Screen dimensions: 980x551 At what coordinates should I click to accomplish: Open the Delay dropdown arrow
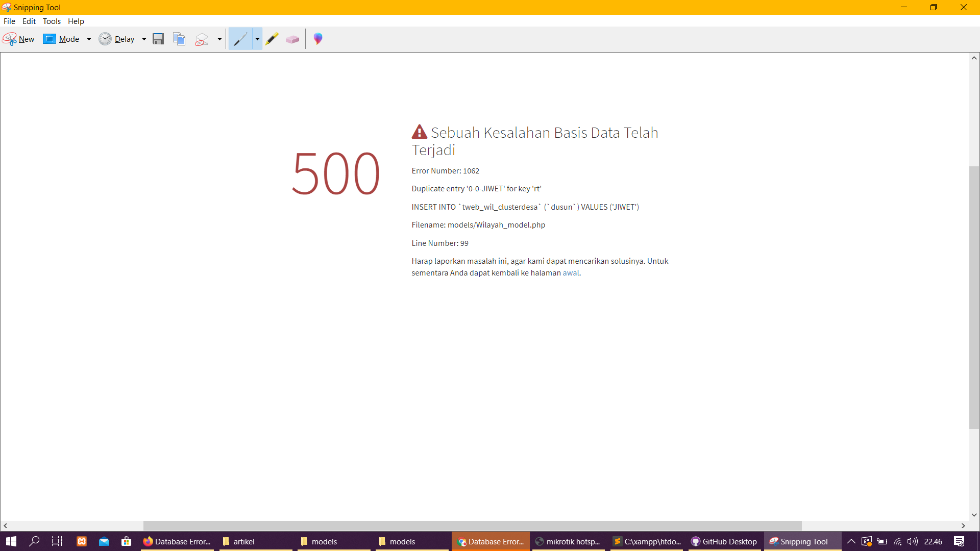coord(144,39)
